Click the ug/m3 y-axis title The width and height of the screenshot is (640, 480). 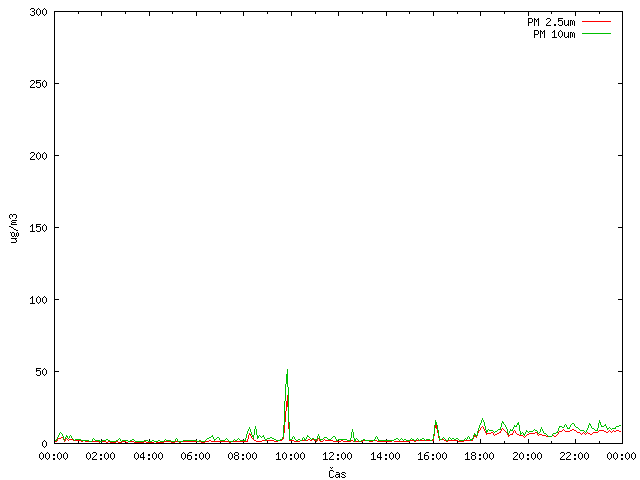[14, 229]
